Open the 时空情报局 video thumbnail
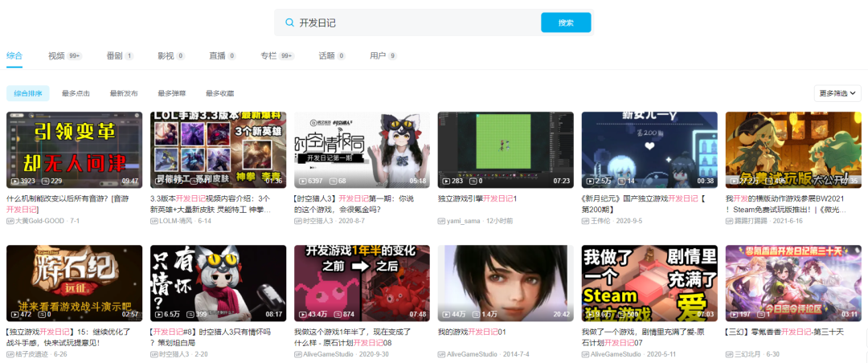Viewport: 868px width, 363px height. pyautogui.click(x=362, y=150)
